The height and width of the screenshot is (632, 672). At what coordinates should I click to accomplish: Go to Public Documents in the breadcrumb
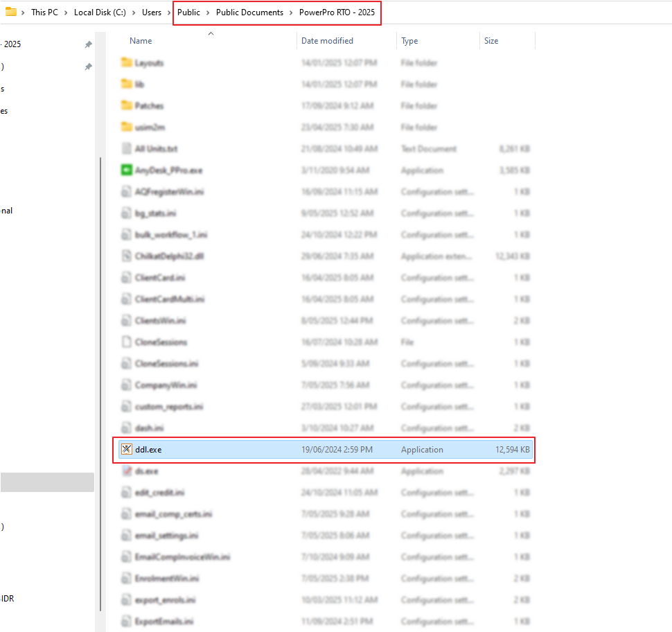click(x=249, y=12)
